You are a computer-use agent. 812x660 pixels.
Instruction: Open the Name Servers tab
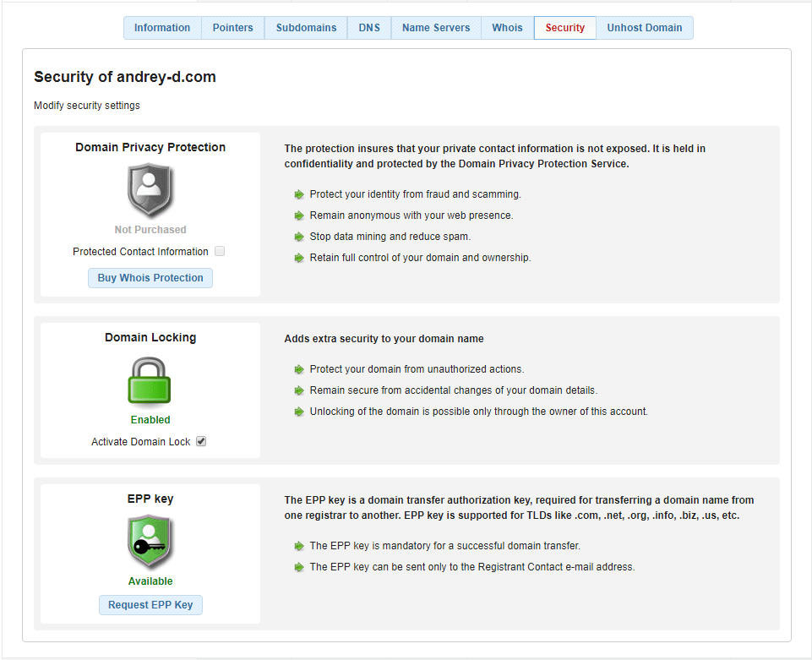click(x=436, y=28)
